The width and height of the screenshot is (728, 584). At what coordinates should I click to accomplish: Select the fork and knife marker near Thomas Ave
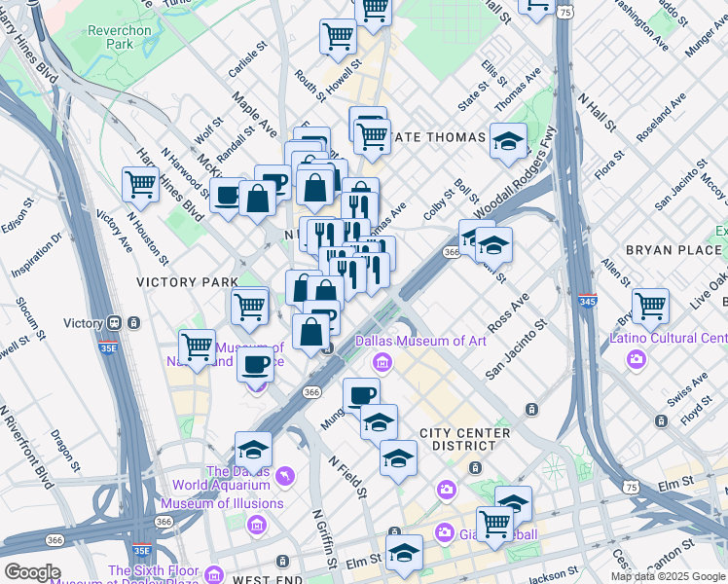(360, 207)
